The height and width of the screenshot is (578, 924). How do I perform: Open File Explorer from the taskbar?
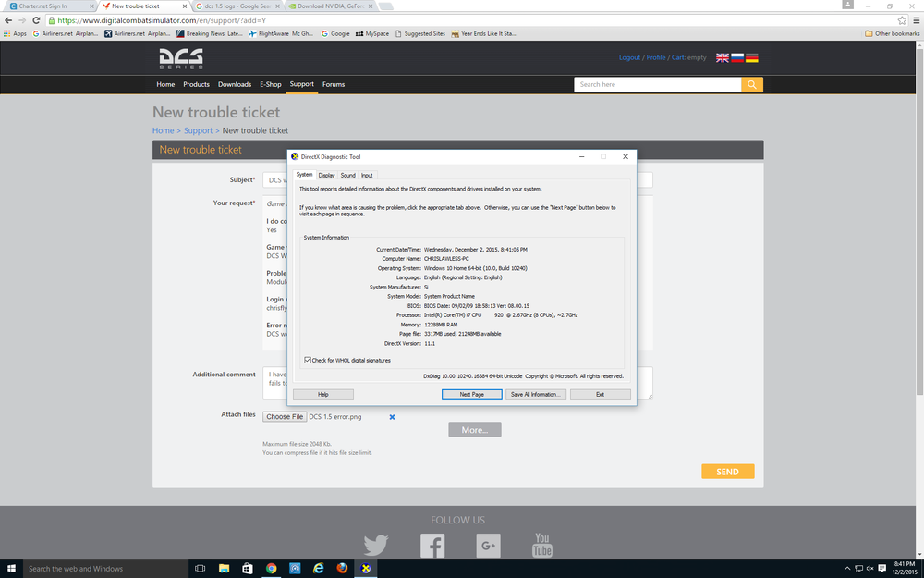click(224, 569)
